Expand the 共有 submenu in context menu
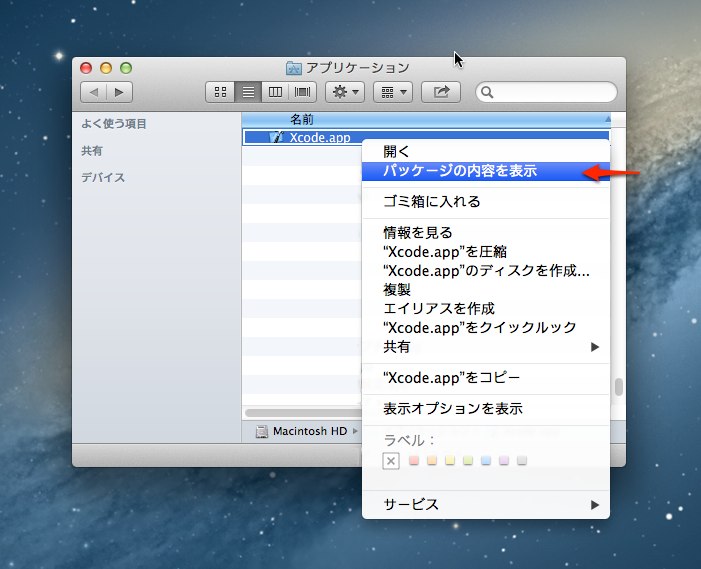This screenshot has width=701, height=569. tap(486, 347)
